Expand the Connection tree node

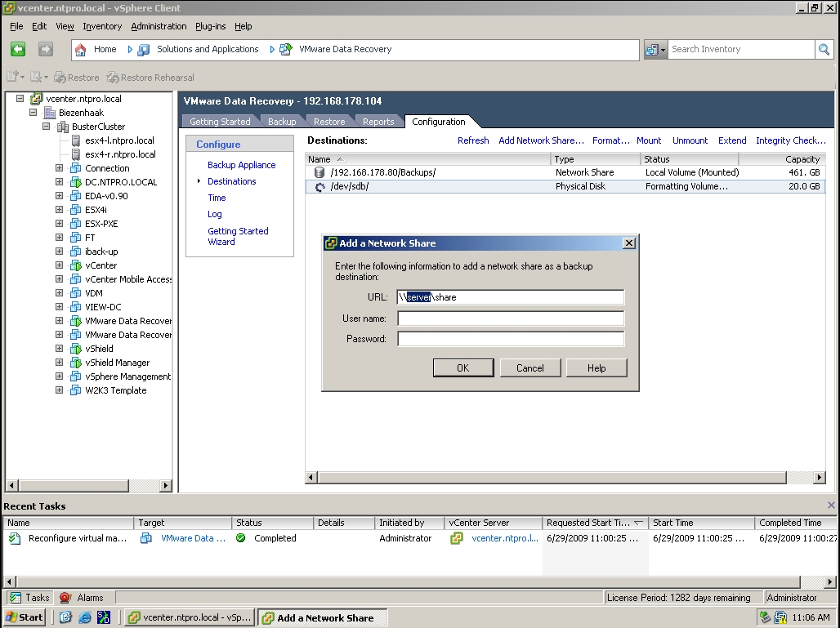[60, 168]
